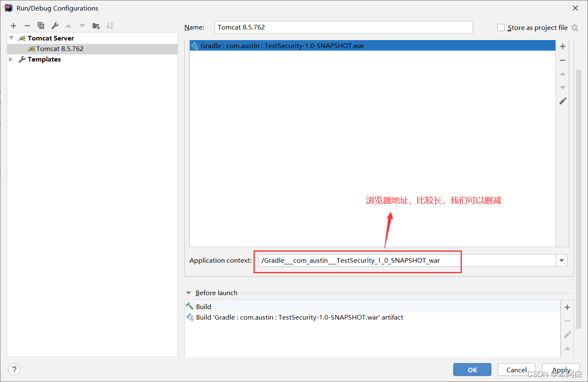Viewport: 588px width, 382px height.
Task: Move before launch task up arrow
Action: pyautogui.click(x=567, y=348)
